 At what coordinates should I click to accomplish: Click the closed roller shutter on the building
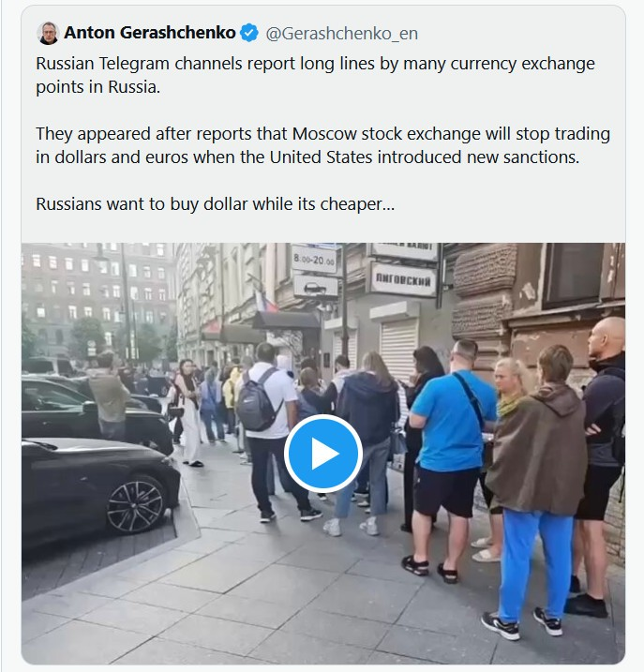coord(398,350)
